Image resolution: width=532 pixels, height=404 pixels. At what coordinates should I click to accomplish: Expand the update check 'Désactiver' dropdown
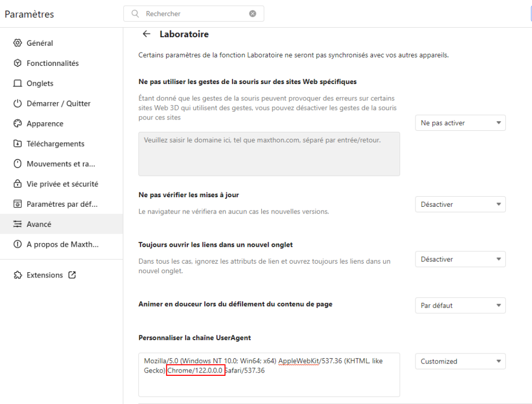(460, 204)
